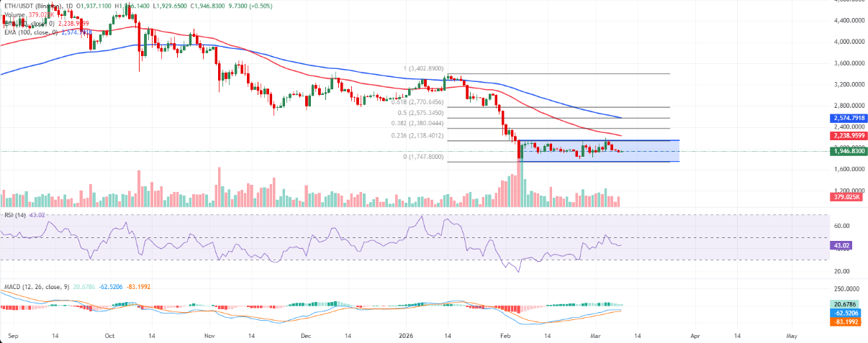Click the blue 2,574.7918 EMA price tag
The height and width of the screenshot is (343, 868).
tap(849, 118)
